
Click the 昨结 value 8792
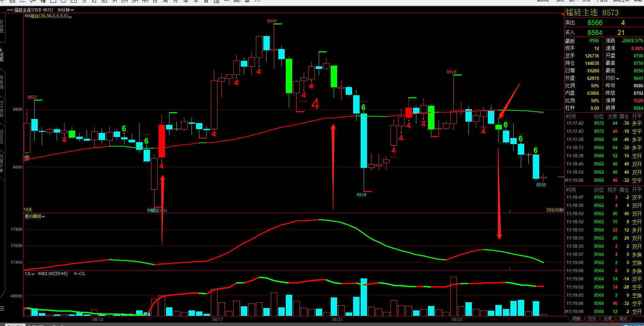coord(638,93)
